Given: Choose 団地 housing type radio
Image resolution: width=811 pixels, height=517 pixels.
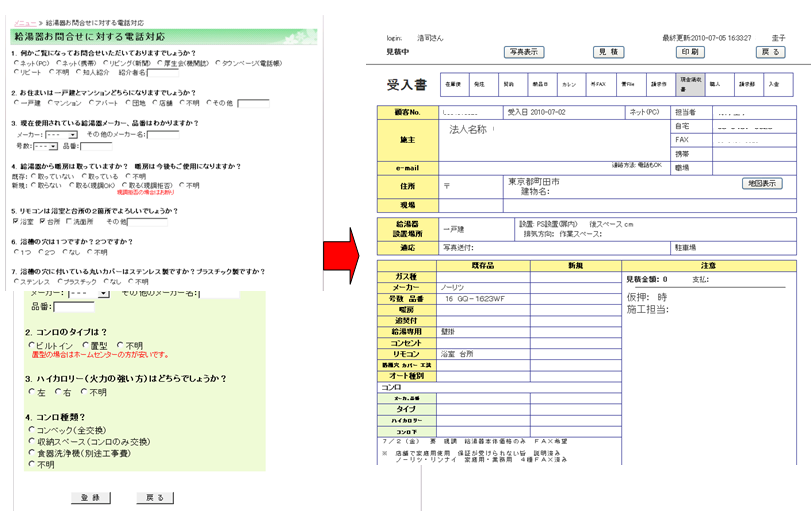Looking at the screenshot, I should coord(128,103).
